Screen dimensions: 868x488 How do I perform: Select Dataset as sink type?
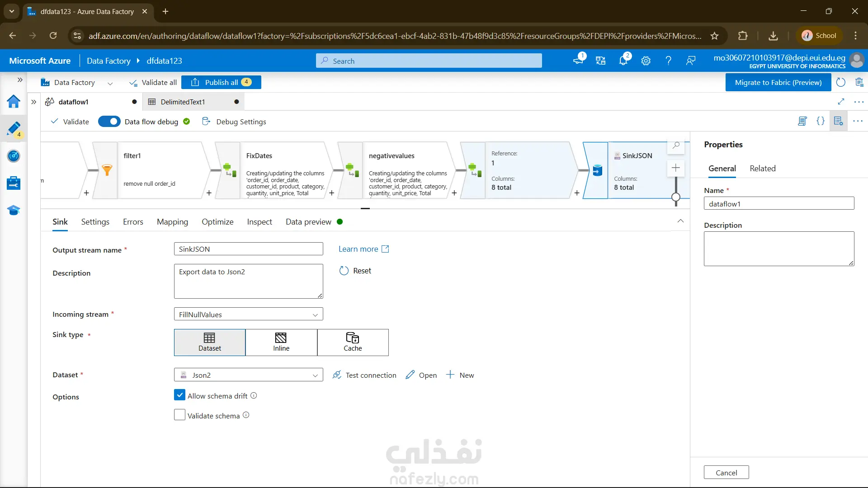pos(210,343)
